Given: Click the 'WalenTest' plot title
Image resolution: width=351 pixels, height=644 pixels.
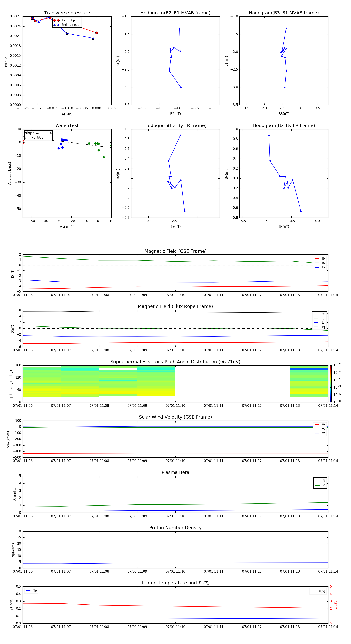Looking at the screenshot, I should tap(67, 125).
